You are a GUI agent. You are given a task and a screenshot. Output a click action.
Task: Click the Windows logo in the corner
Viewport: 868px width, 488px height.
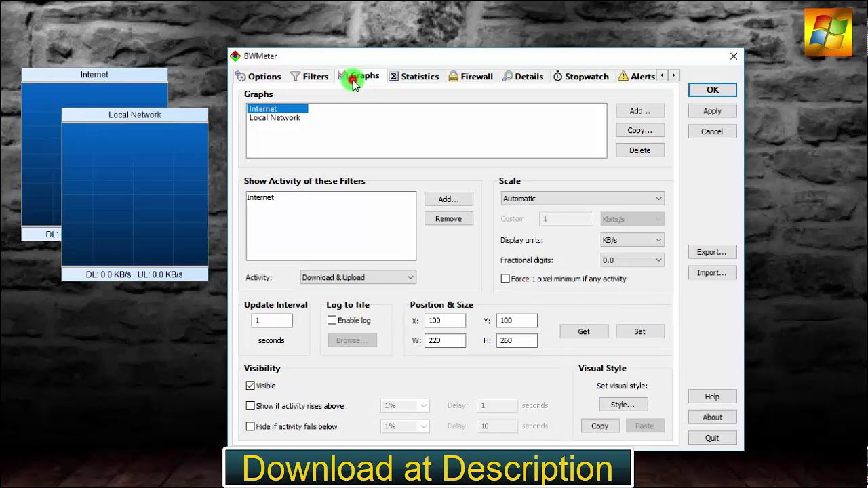[828, 33]
